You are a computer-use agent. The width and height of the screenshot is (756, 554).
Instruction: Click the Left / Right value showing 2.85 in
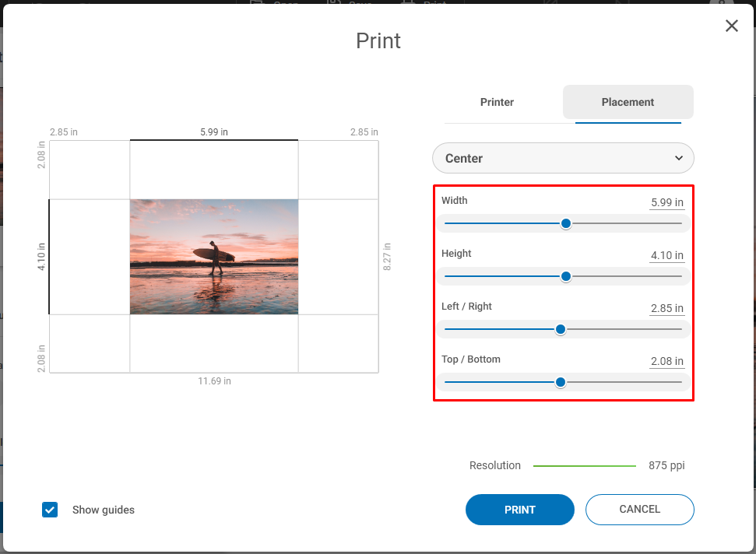coord(666,308)
